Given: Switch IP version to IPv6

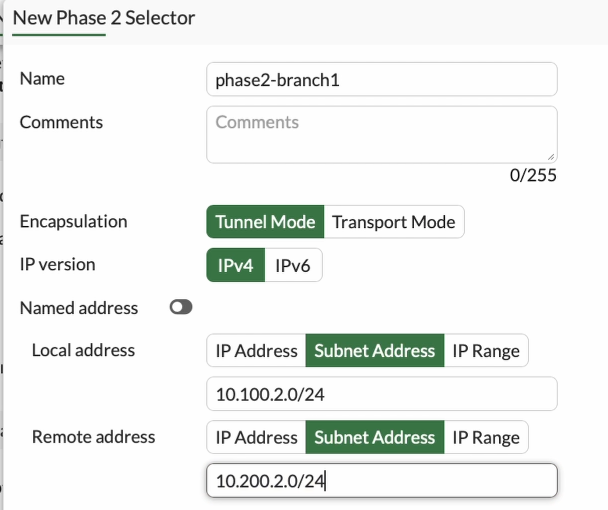Looking at the screenshot, I should tap(293, 266).
